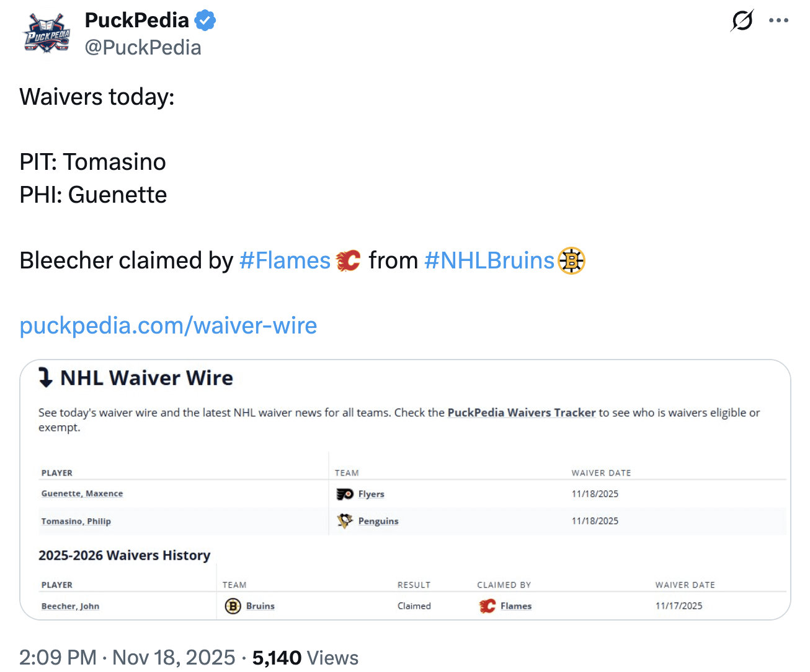Open the three-dot more options menu
The image size is (810, 672).
click(778, 20)
